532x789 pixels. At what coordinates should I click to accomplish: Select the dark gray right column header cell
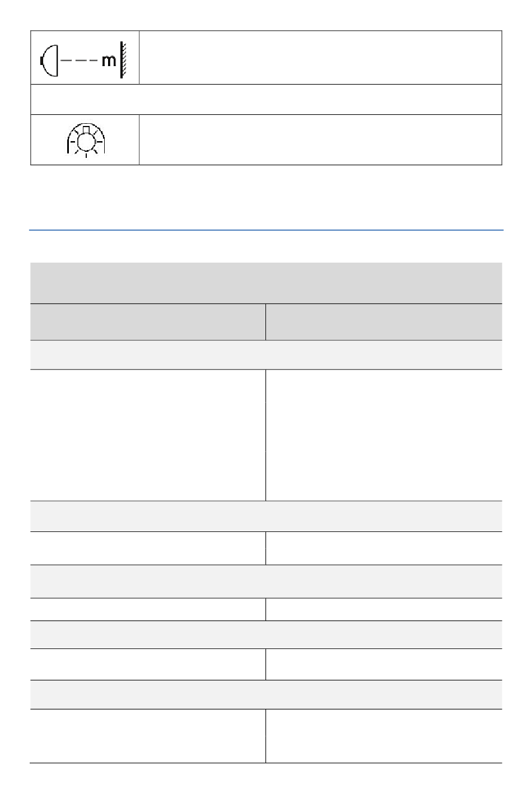[384, 322]
